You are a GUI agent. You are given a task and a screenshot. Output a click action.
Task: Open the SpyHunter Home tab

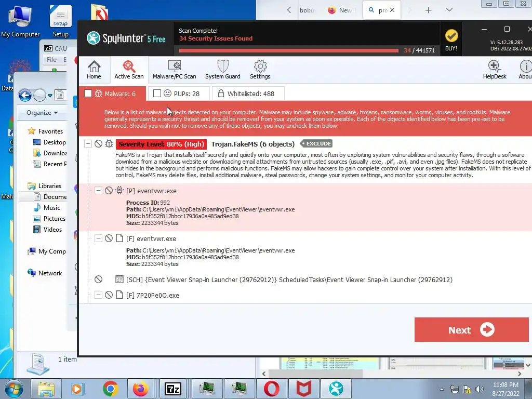click(94, 70)
